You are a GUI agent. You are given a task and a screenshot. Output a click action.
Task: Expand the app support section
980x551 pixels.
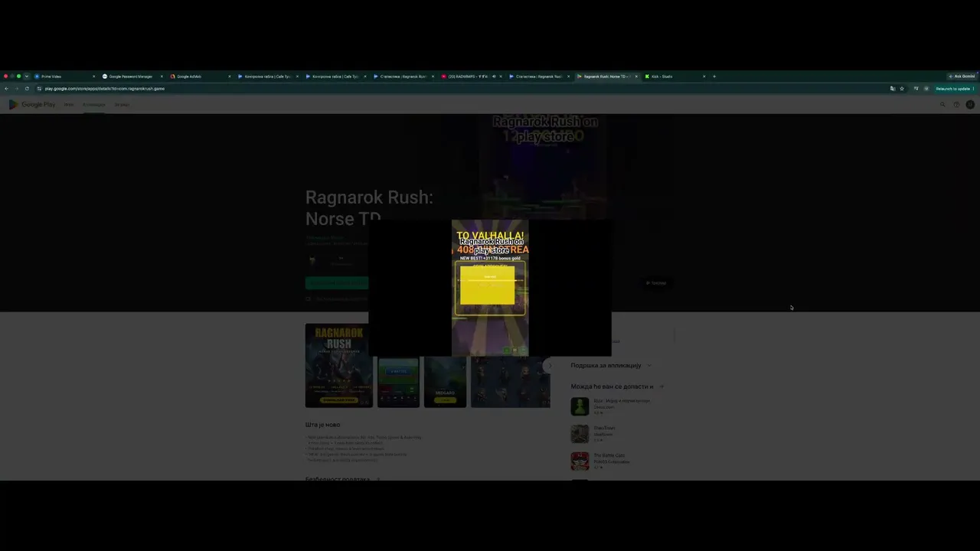649,366
